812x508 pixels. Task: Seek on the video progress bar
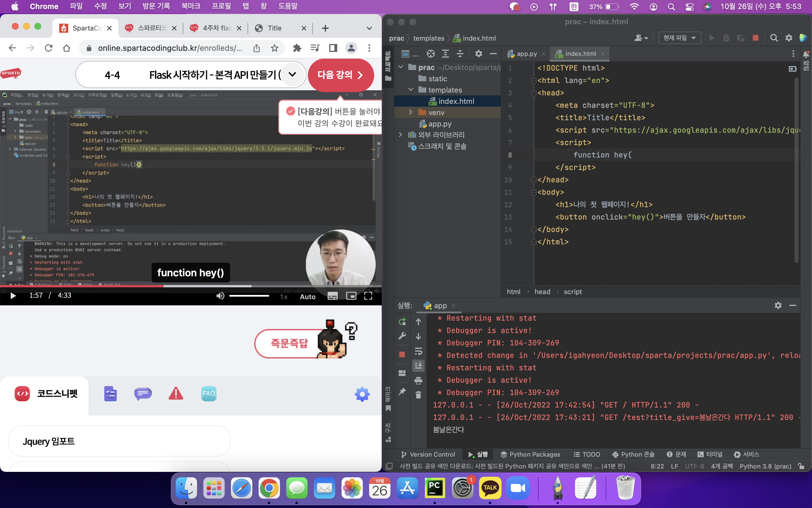pos(191,286)
